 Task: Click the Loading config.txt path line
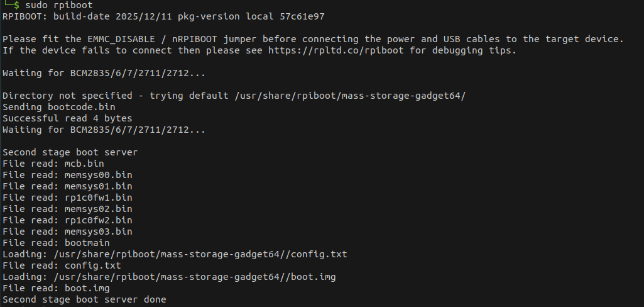pyautogui.click(x=175, y=254)
